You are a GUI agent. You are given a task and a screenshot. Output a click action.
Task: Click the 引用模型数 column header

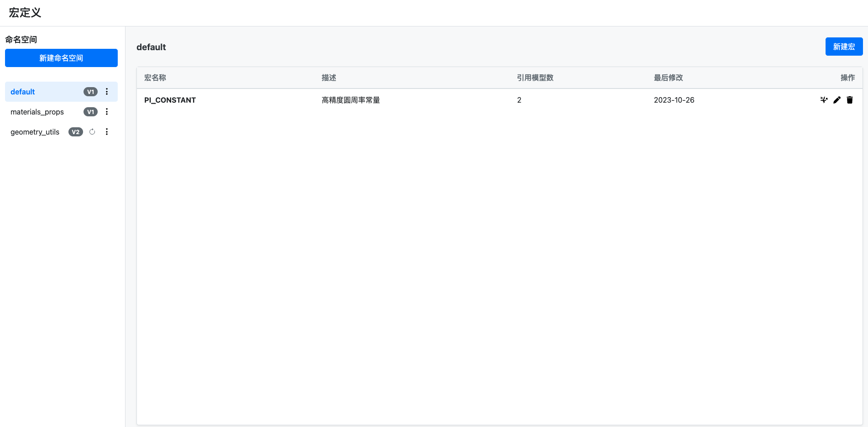click(535, 78)
